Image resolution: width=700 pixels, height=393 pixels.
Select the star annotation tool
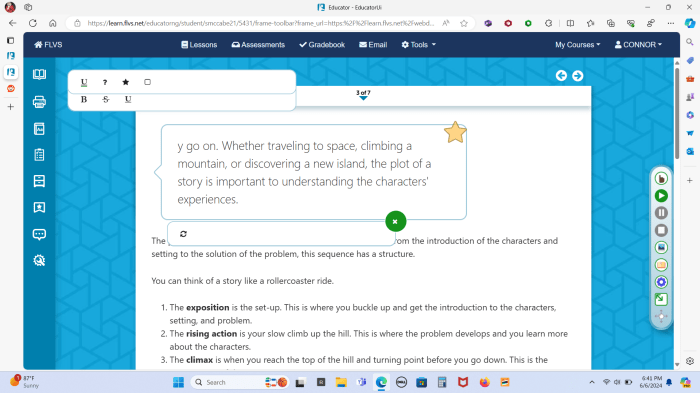tap(126, 82)
